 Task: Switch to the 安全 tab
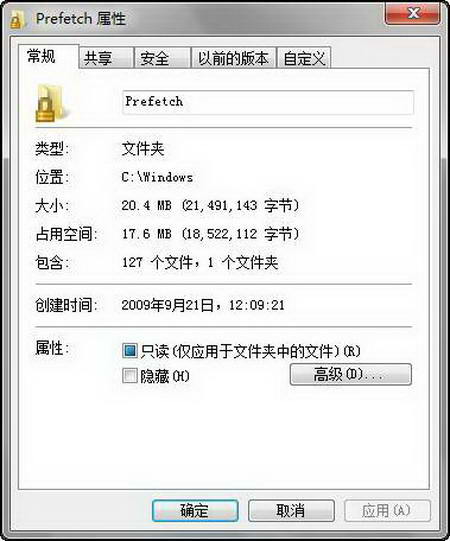163,58
